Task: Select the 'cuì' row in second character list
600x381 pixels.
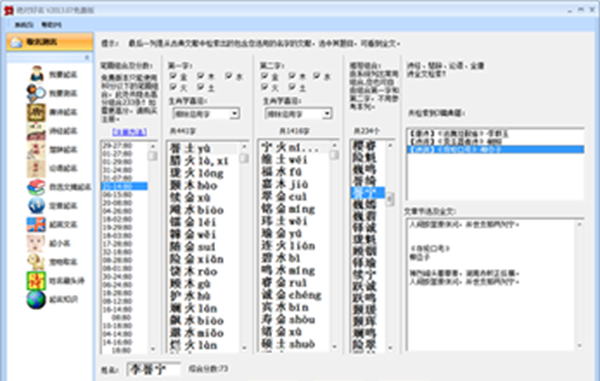Action: 294,197
